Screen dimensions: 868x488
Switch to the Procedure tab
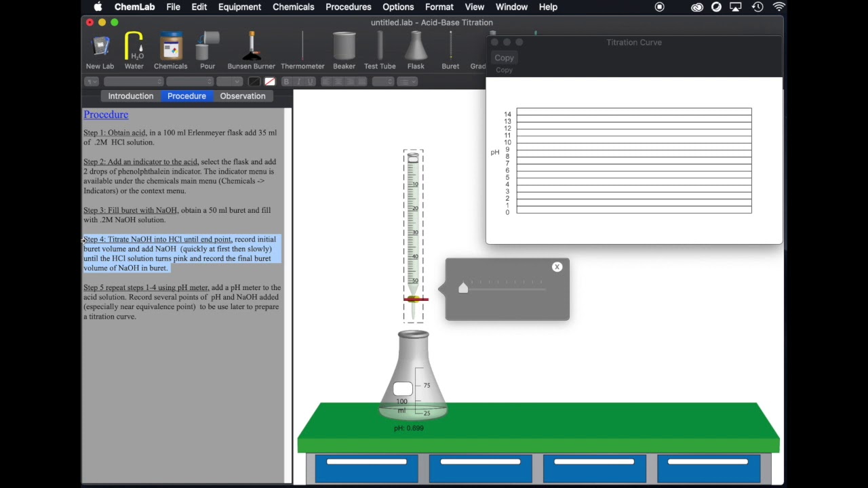186,96
